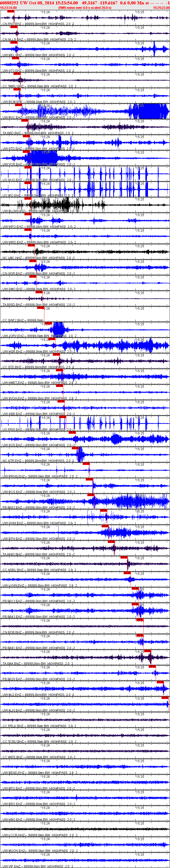This screenshot has width=170, height=868.
Task: Click the end time 15:25:22.00 label
Action: [161, 8]
